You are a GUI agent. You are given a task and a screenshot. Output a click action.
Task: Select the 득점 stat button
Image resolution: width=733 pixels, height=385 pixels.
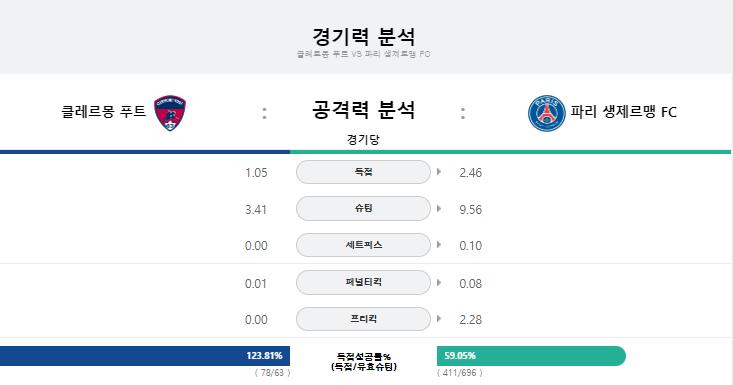tap(363, 172)
